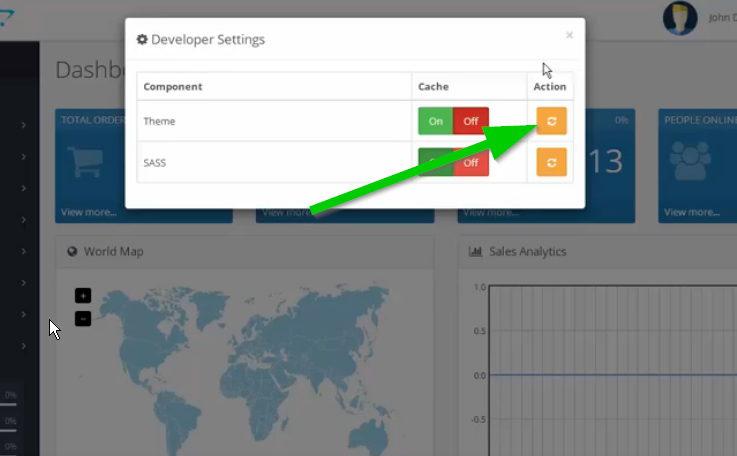The image size is (737, 456).
Task: Close the Developer Settings dialog
Action: click(x=569, y=35)
